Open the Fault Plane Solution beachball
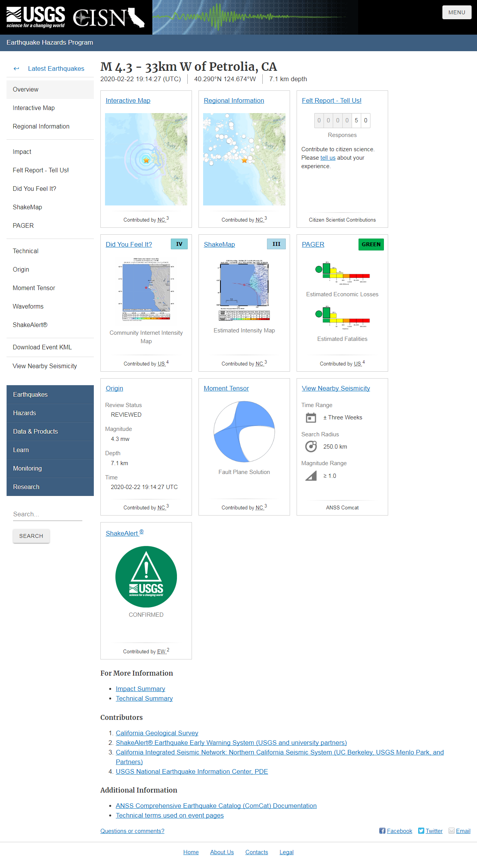 click(x=244, y=431)
